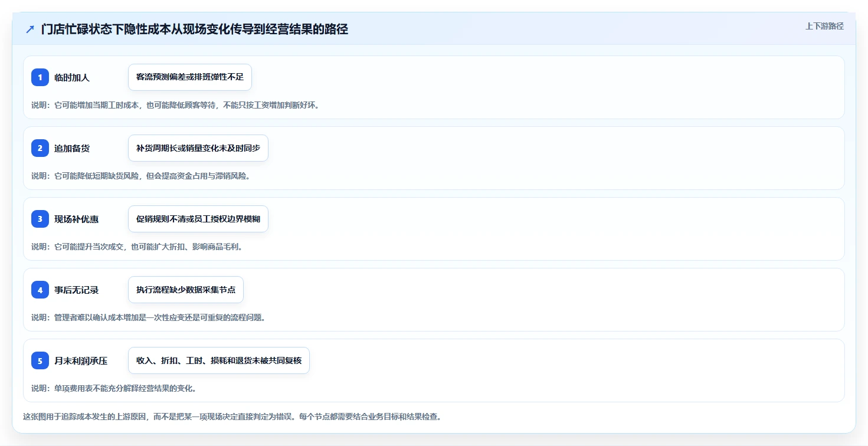868x446 pixels.
Task: Click the arrow icon beside the title
Action: coord(30,29)
